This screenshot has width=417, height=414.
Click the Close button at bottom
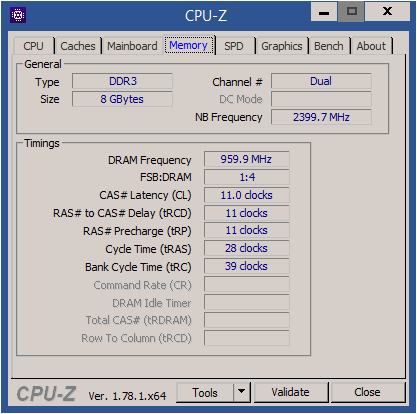(x=367, y=392)
